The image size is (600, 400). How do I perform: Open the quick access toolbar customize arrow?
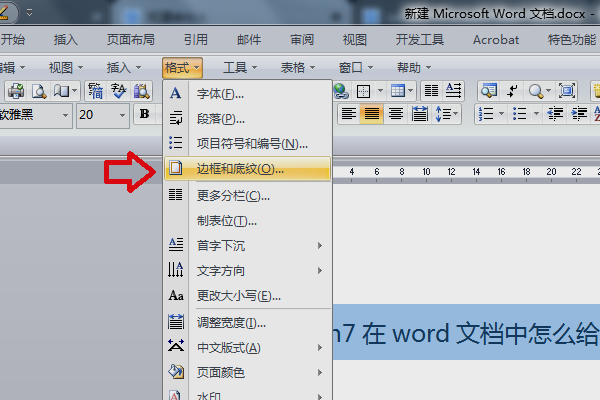click(x=29, y=12)
